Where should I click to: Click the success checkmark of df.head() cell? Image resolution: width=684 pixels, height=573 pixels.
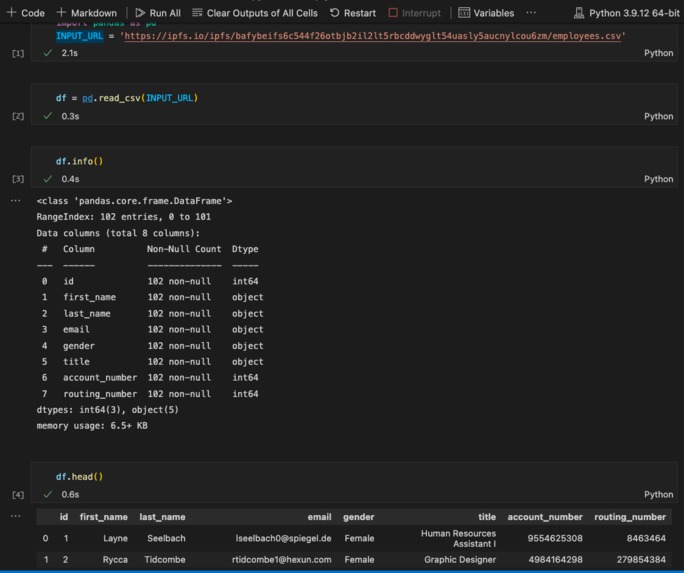48,494
